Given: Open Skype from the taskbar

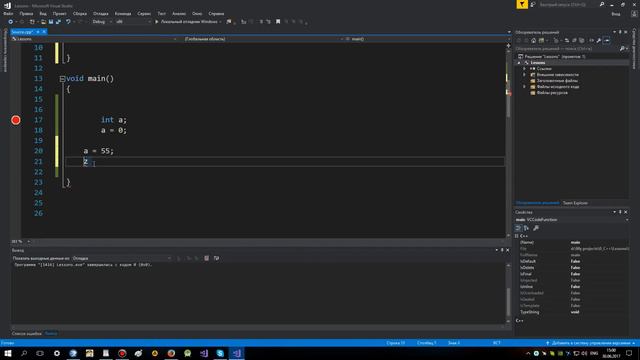Looking at the screenshot, I should click(220, 353).
